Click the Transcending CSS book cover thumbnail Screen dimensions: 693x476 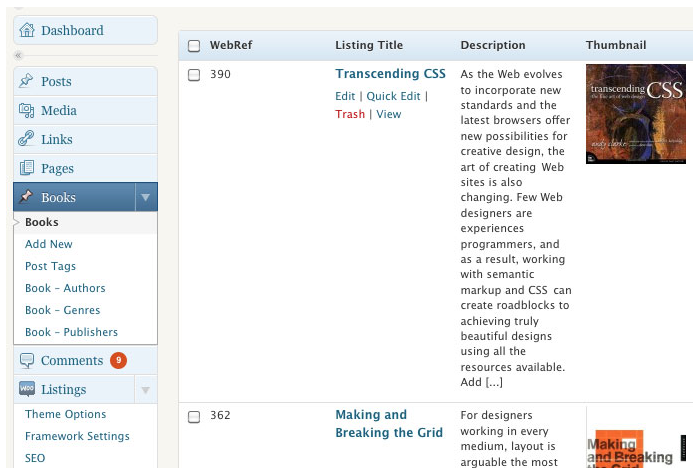point(636,114)
